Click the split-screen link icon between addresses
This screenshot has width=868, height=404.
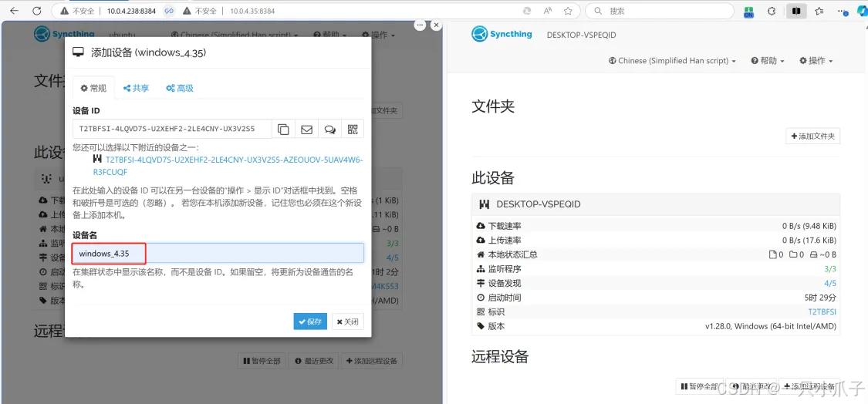point(170,11)
